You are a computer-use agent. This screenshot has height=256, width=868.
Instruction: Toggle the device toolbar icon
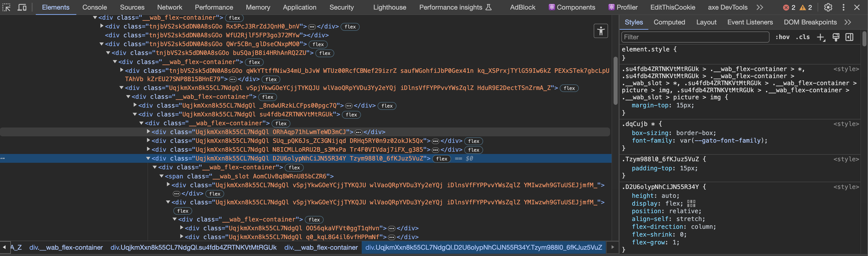(22, 7)
